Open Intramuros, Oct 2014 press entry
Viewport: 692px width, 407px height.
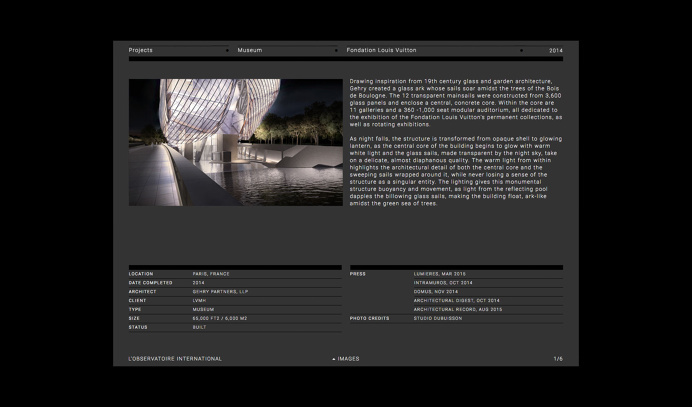coord(443,282)
